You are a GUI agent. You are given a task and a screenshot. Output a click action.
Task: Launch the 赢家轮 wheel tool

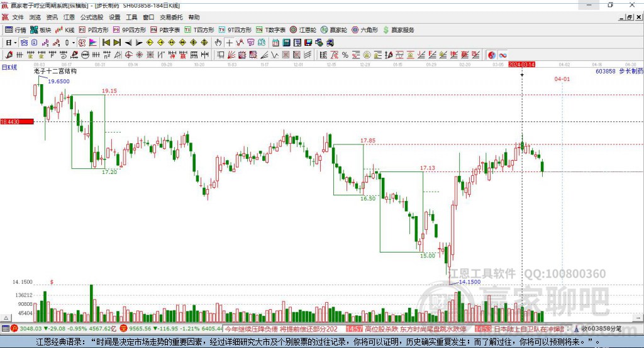coord(334,30)
